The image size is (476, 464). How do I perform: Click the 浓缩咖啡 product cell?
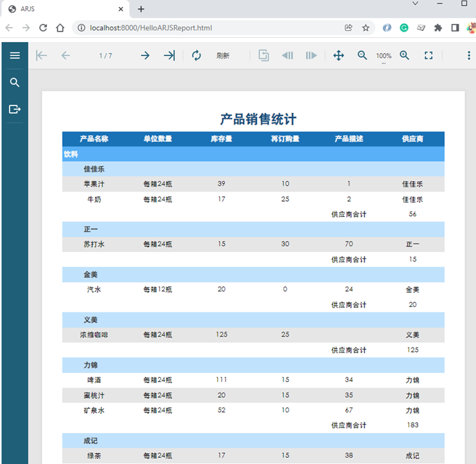coord(94,335)
